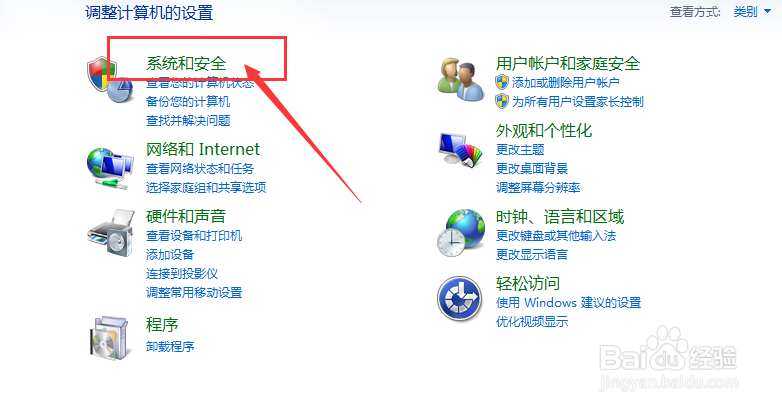This screenshot has height=409, width=782.
Task: Open the Hardware and Sound printer icon
Action: 111,232
